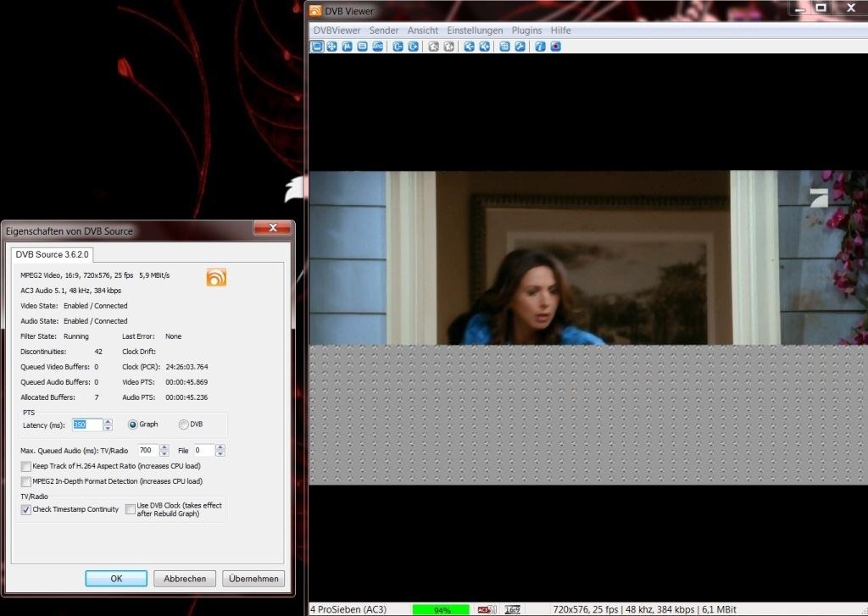Close the Eigenschaften von DVB Source dialog
868x616 pixels.
[x=272, y=227]
